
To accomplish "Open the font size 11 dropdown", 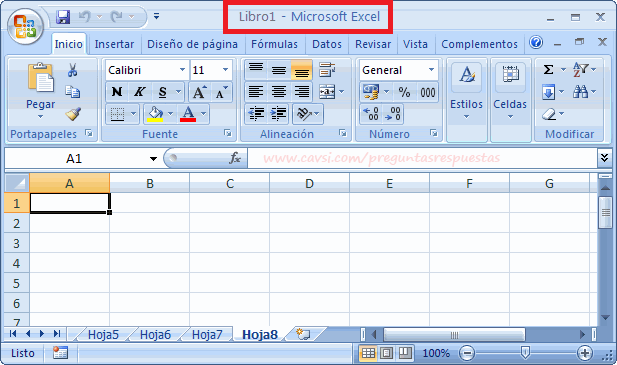I will click(225, 70).
